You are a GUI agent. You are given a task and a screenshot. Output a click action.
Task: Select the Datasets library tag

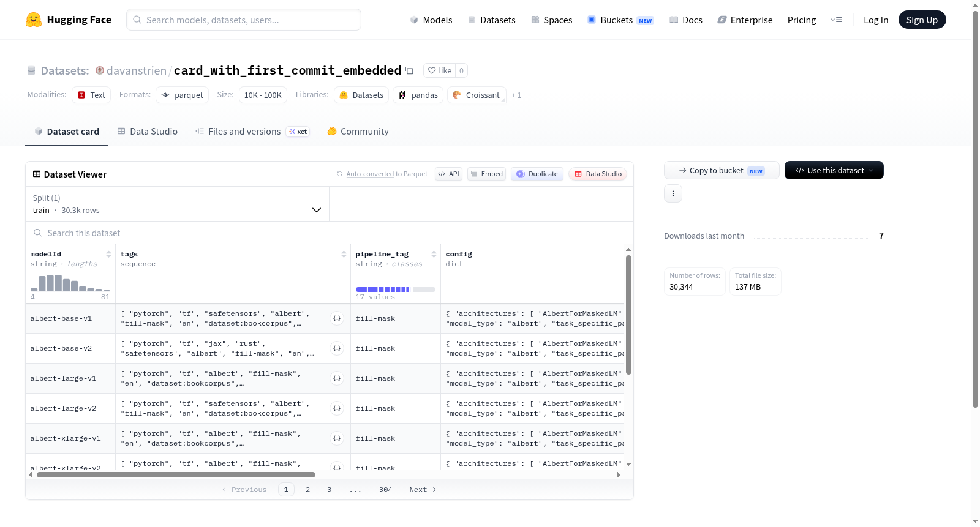[361, 95]
